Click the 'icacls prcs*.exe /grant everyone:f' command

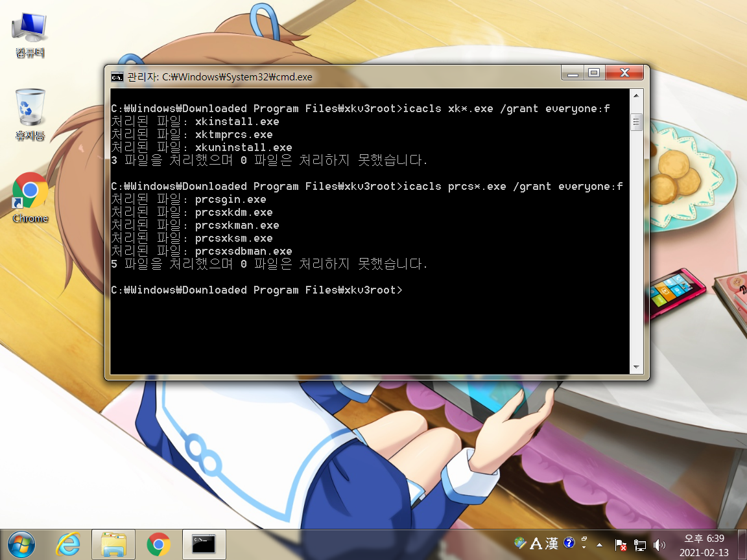pyautogui.click(x=513, y=186)
